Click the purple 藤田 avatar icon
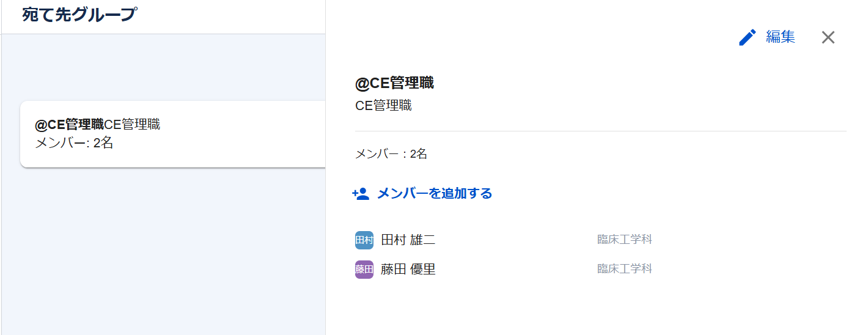 [x=364, y=270]
